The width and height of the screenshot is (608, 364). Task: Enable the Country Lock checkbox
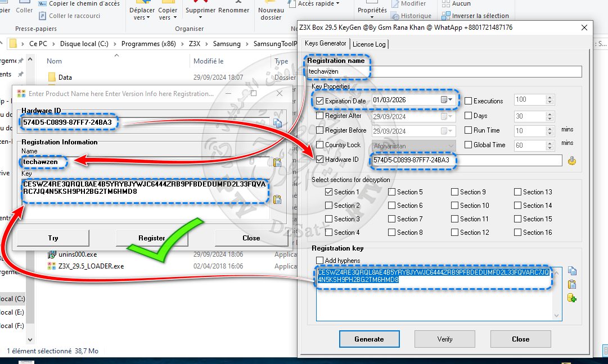click(320, 145)
